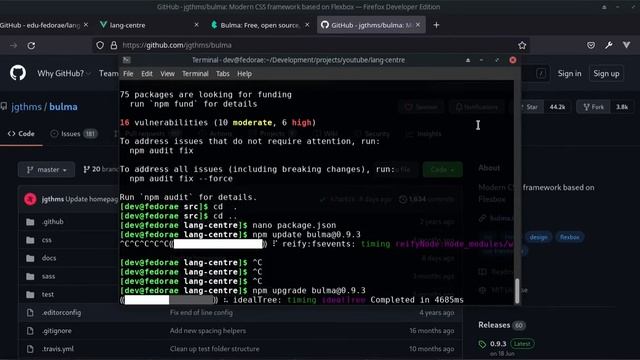Image resolution: width=640 pixels, height=360 pixels.
Task: Open the bulma repository name link
Action: pos(63,107)
